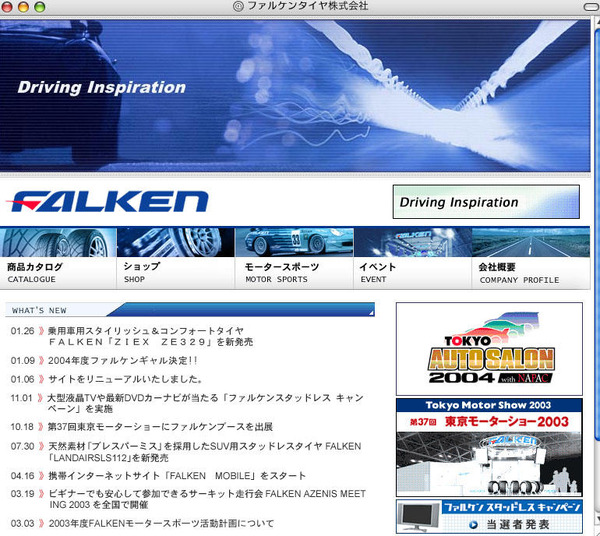The image size is (600, 536).
Task: Open the Tokyo Motor Show 2003 banner
Action: point(489,447)
